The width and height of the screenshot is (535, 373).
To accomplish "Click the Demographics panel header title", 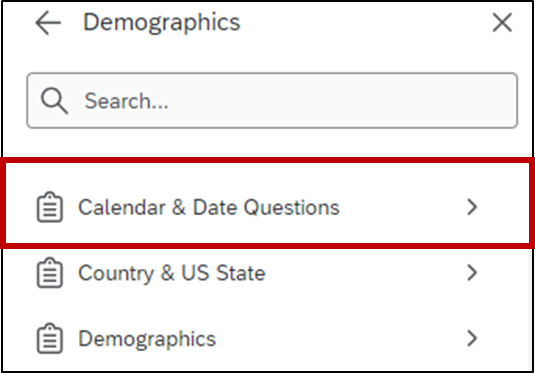I will pos(162,23).
